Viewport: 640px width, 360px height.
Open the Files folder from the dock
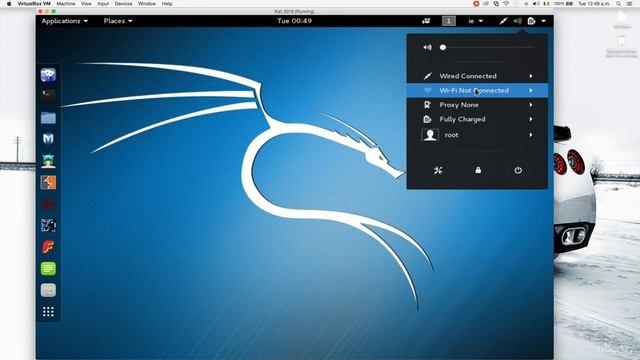(48, 118)
